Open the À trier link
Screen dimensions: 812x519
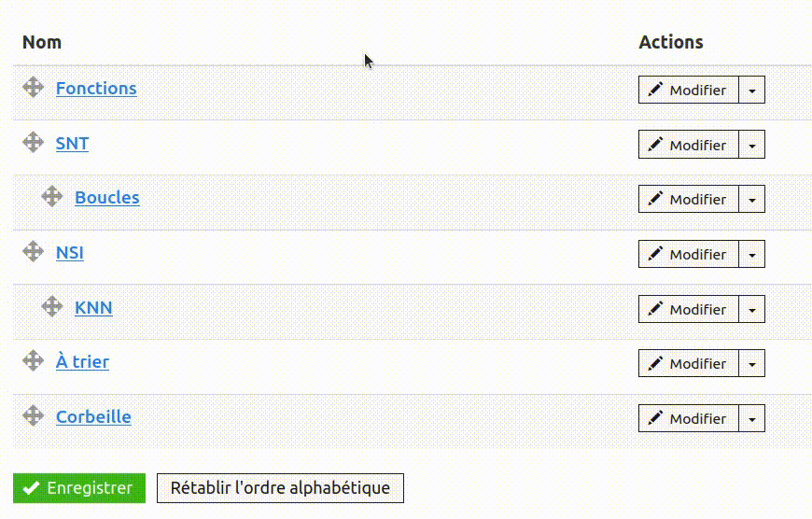point(82,361)
